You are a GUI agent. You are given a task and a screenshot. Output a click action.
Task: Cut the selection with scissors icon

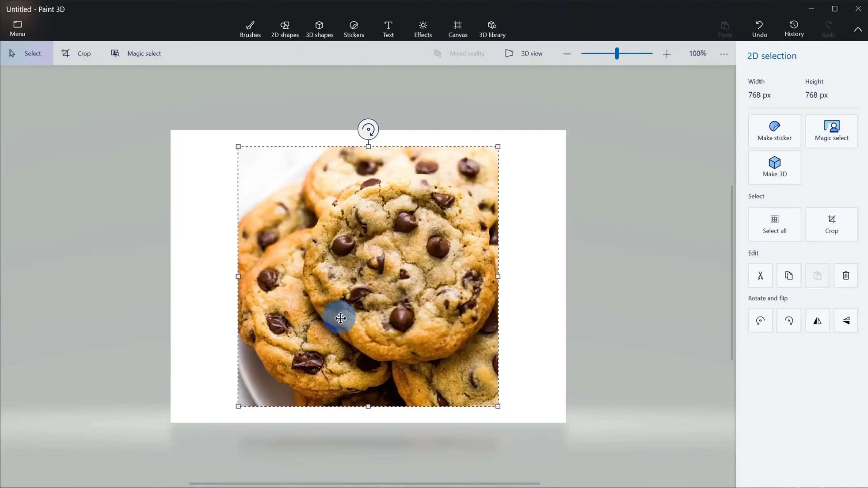pyautogui.click(x=760, y=276)
